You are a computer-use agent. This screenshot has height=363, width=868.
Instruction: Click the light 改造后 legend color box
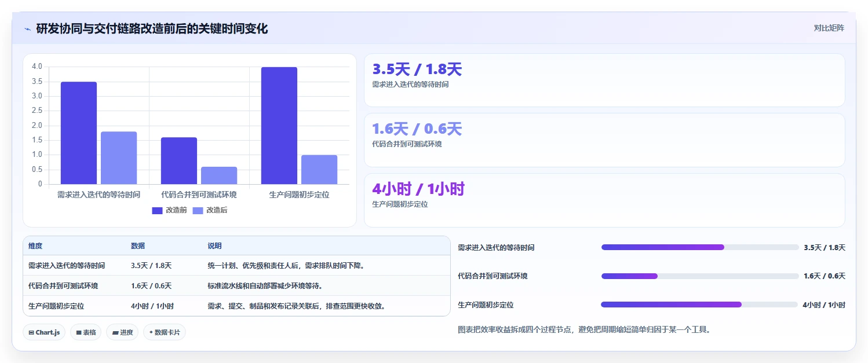[198, 211]
